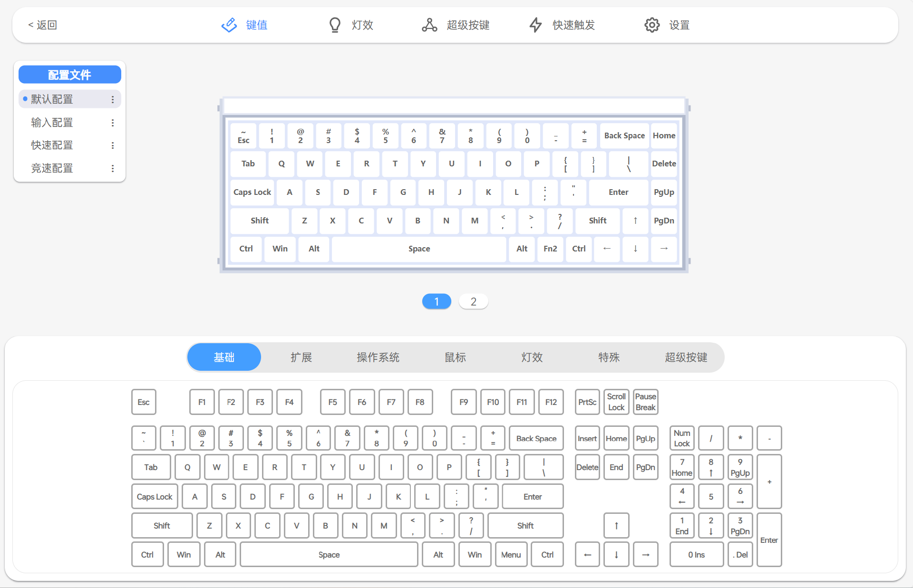This screenshot has height=588, width=913.
Task: Select the 特殊 key category tab
Action: 609,357
